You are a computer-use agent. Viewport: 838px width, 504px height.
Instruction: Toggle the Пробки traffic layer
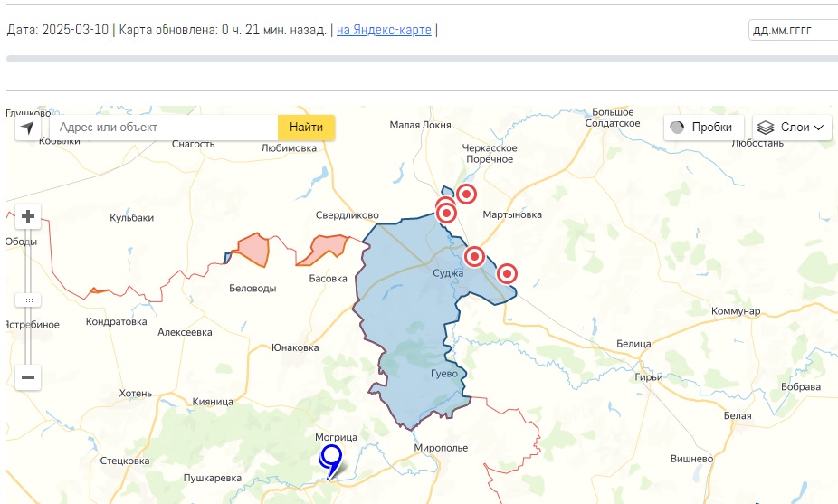click(x=703, y=128)
